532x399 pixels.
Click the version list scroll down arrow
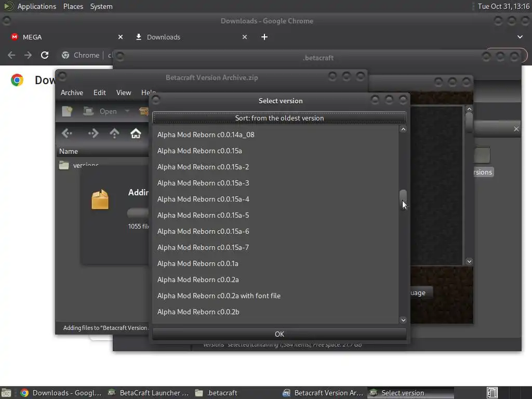pyautogui.click(x=403, y=320)
